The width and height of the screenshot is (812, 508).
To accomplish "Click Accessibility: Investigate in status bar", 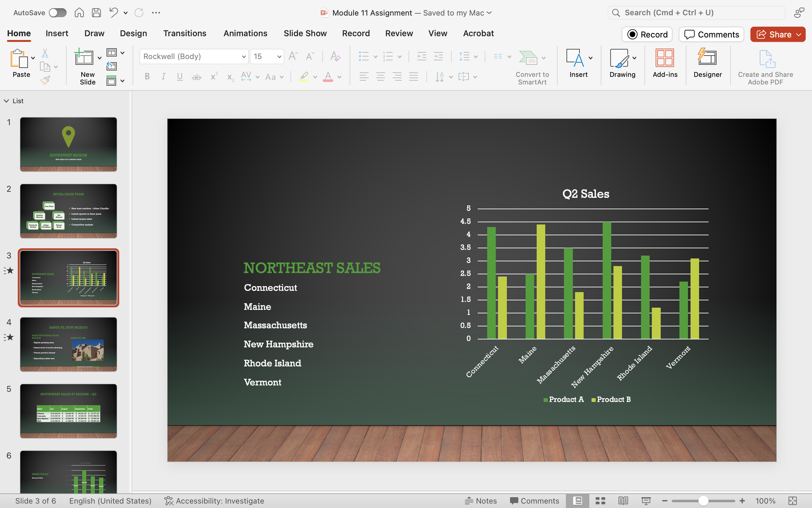I will [214, 501].
